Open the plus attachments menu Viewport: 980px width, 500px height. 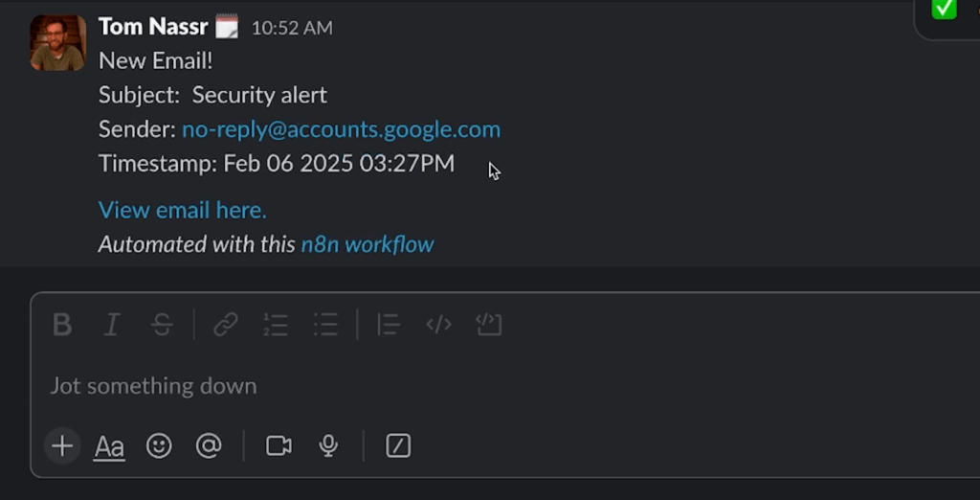coord(62,445)
